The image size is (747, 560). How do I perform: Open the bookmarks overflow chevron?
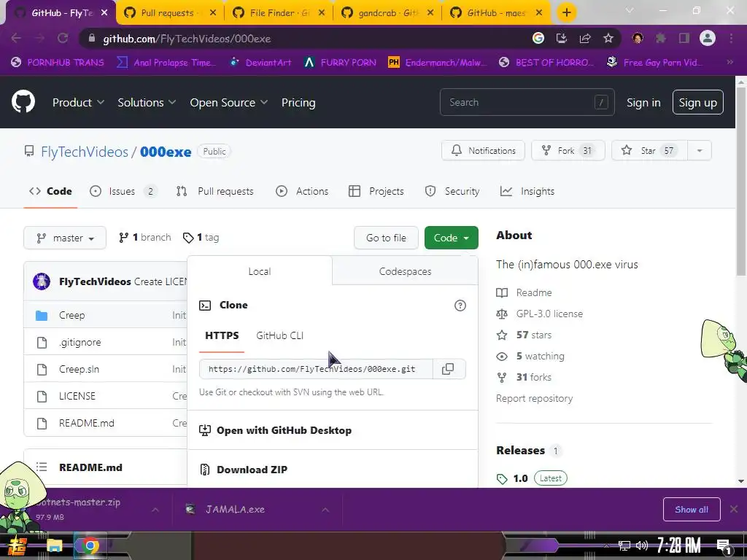point(729,62)
